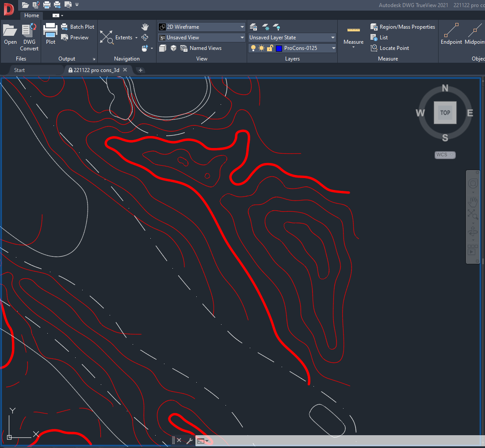The width and height of the screenshot is (485, 448).
Task: Toggle off the ProCons-0125 layer light bulb
Action: point(252,48)
